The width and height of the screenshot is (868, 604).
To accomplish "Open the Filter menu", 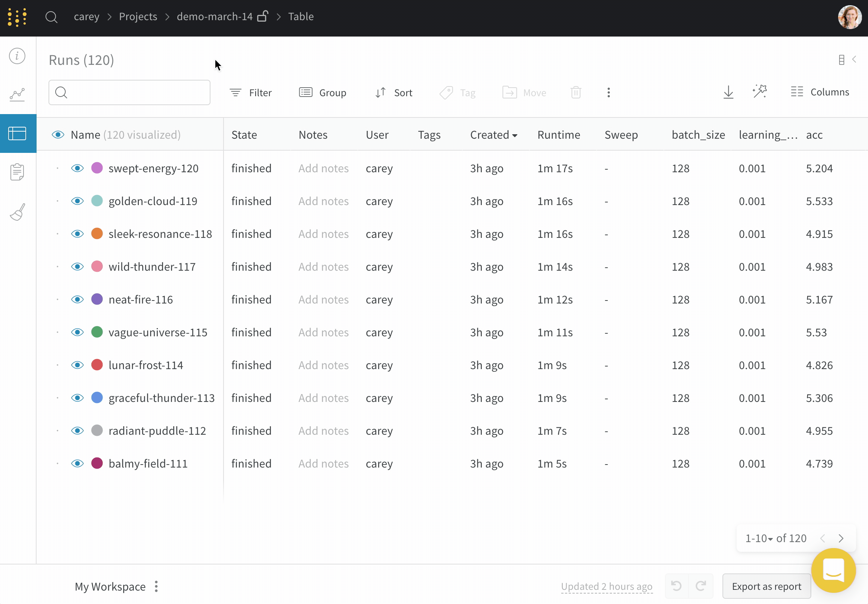I will coord(251,92).
